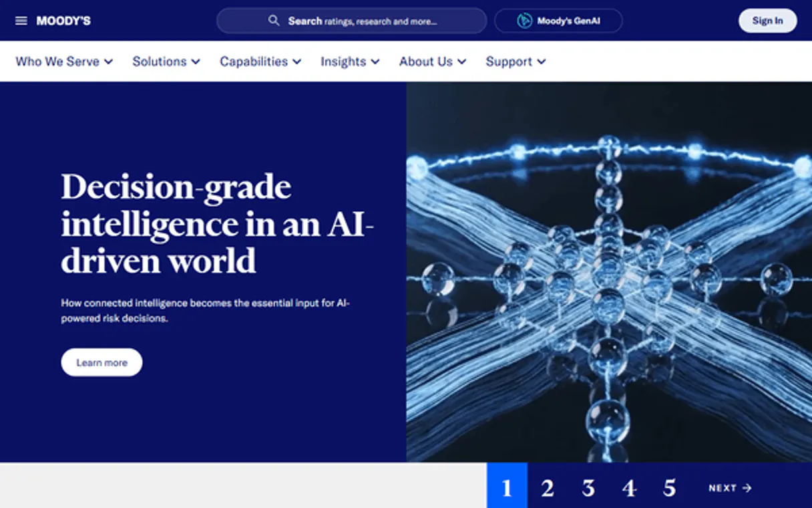Open the About Us menu
The height and width of the screenshot is (508, 812).
[x=432, y=61]
